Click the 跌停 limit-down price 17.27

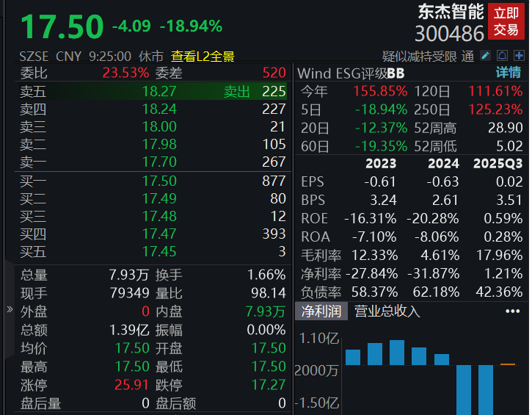point(269,384)
